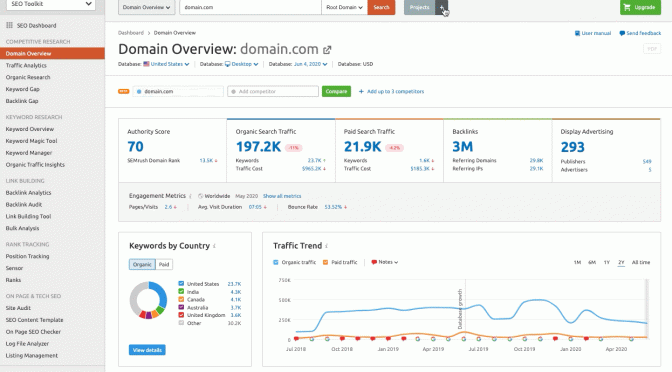The height and width of the screenshot is (372, 672).
Task: Click the domain.com search input field
Action: 250,7
